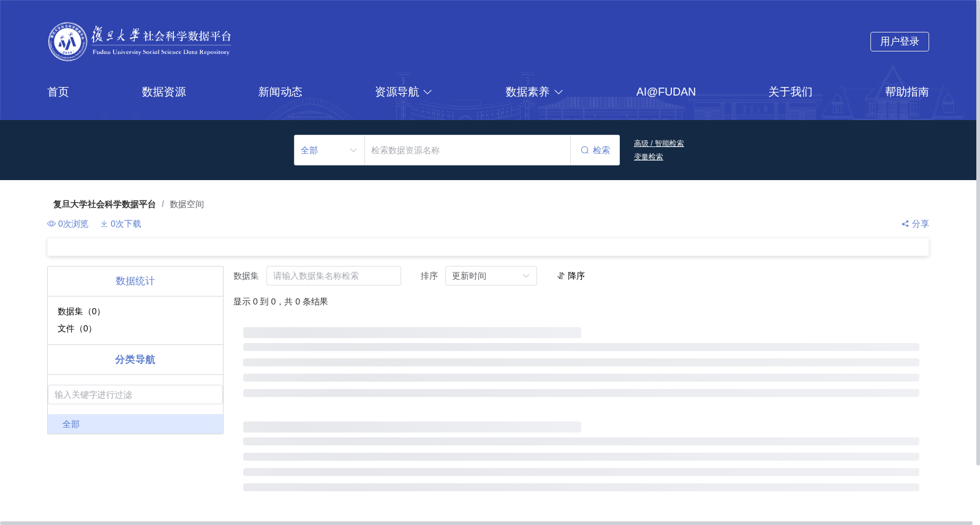Click the 分享 link
Viewport: 980px width, 525px height.
coord(916,224)
